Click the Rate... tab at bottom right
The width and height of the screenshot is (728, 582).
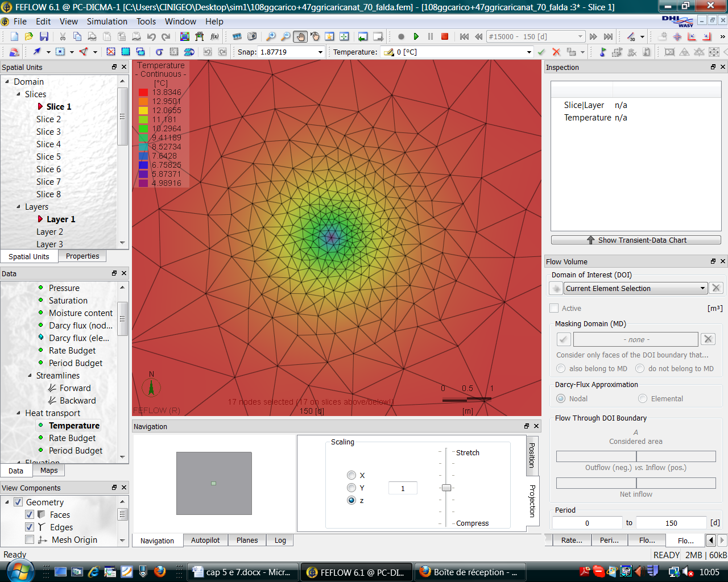point(572,540)
